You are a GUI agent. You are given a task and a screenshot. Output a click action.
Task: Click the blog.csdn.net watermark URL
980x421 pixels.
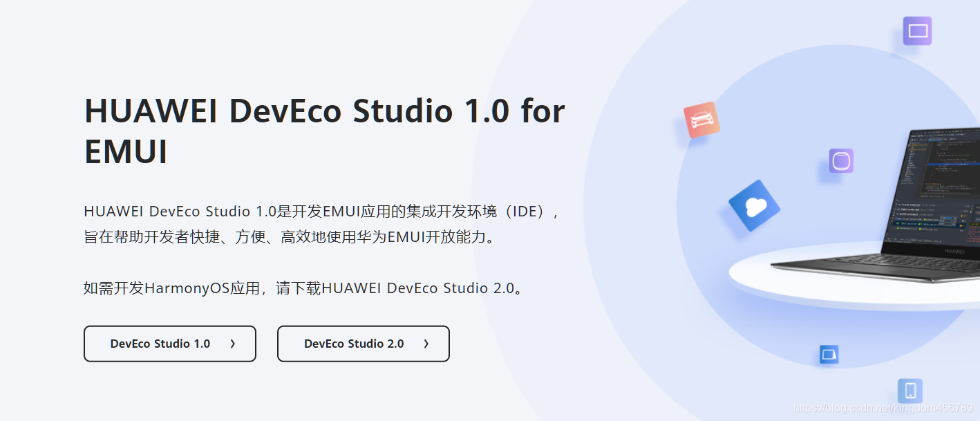point(883,408)
